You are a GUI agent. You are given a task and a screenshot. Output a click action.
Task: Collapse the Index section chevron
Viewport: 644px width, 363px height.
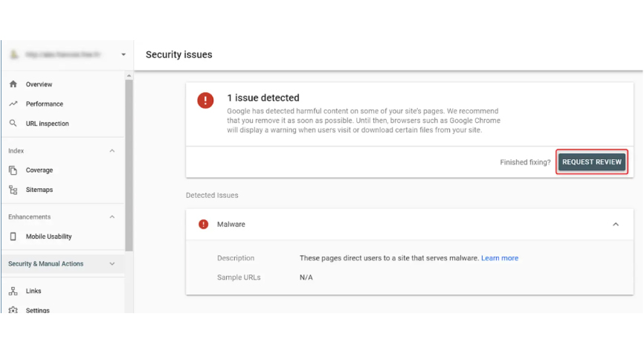pos(112,151)
